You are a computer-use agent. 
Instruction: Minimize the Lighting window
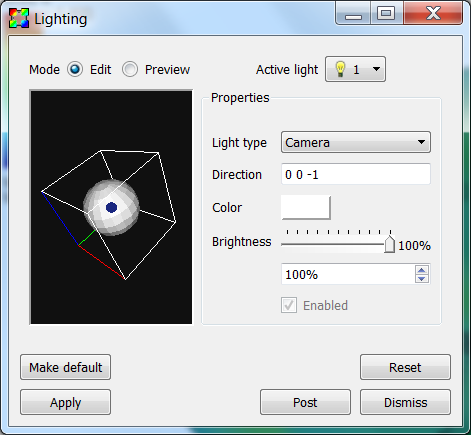pos(353,14)
